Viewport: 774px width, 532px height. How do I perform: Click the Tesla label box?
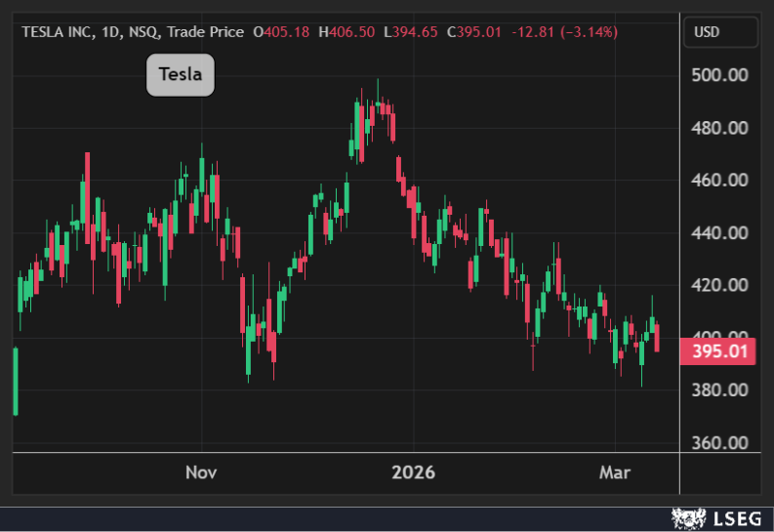180,76
